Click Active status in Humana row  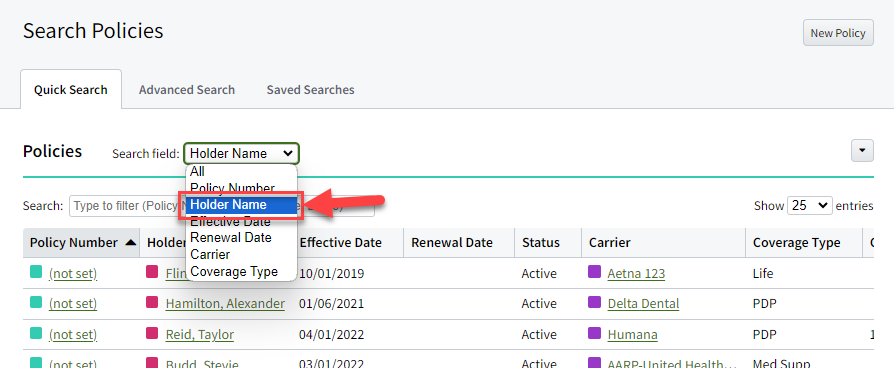(539, 334)
